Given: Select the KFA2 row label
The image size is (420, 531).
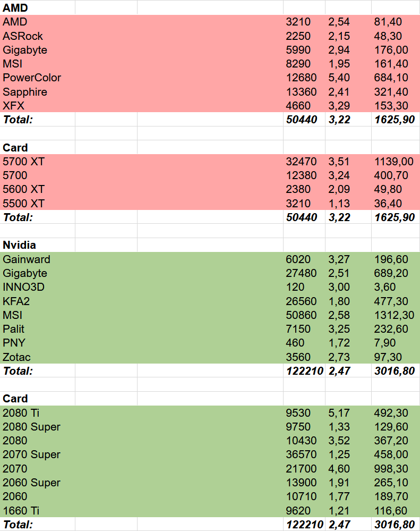Looking at the screenshot, I should 17,301.
